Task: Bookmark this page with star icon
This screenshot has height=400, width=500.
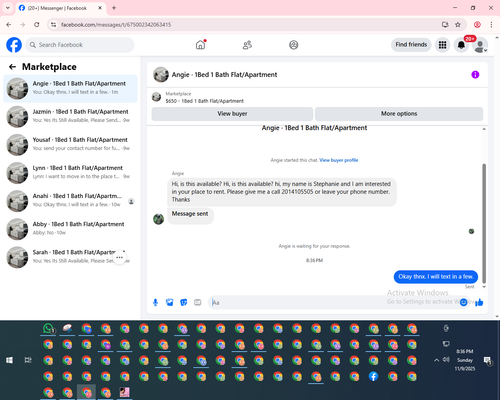Action: [x=458, y=25]
